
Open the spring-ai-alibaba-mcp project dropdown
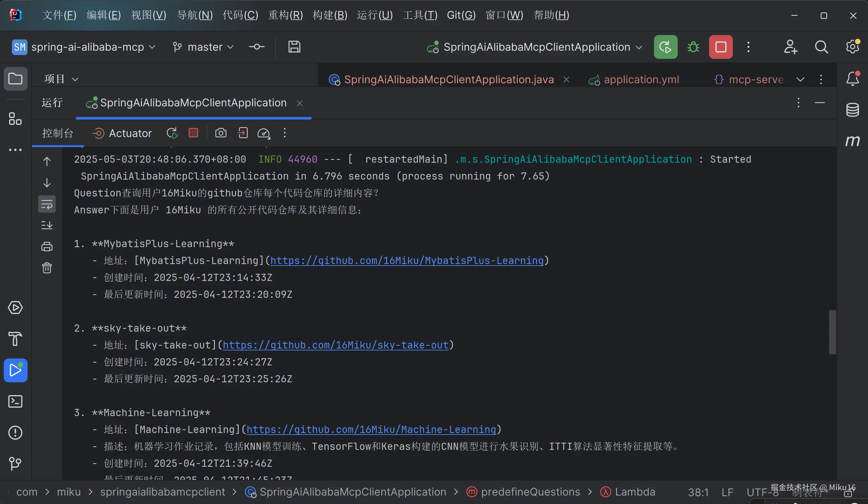pos(88,47)
